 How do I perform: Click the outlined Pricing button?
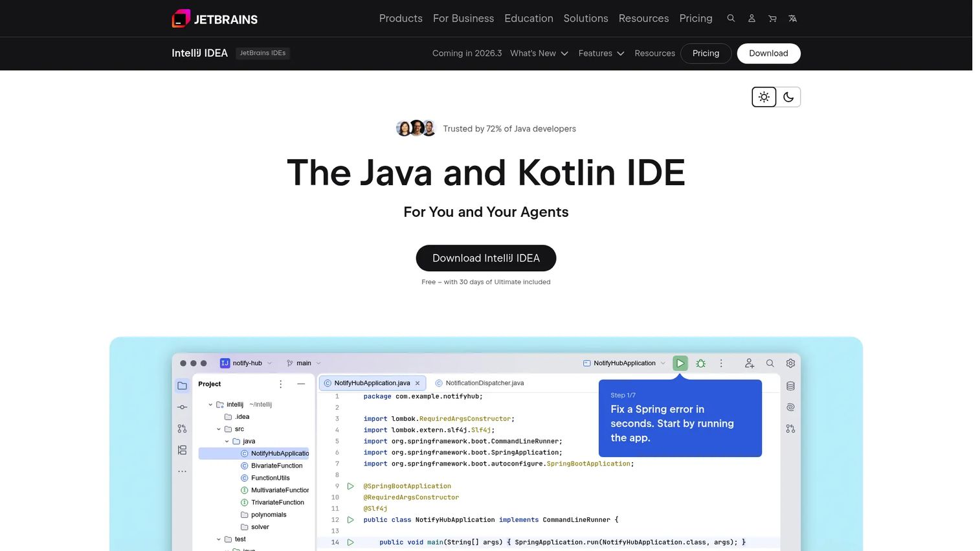pos(706,53)
